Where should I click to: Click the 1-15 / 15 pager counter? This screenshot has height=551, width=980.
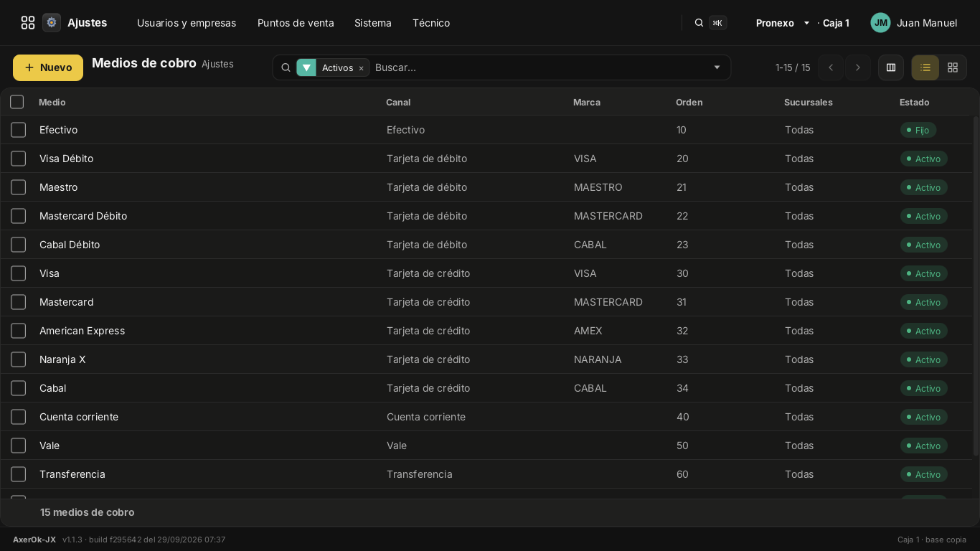click(793, 67)
